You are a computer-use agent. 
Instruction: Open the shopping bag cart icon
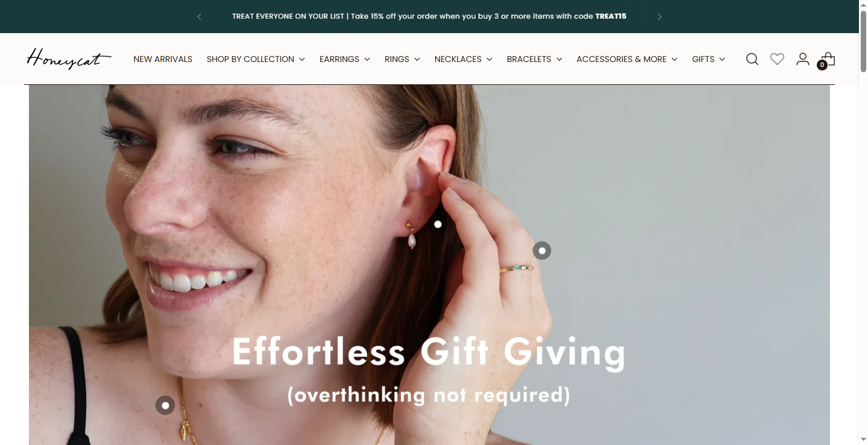click(826, 60)
